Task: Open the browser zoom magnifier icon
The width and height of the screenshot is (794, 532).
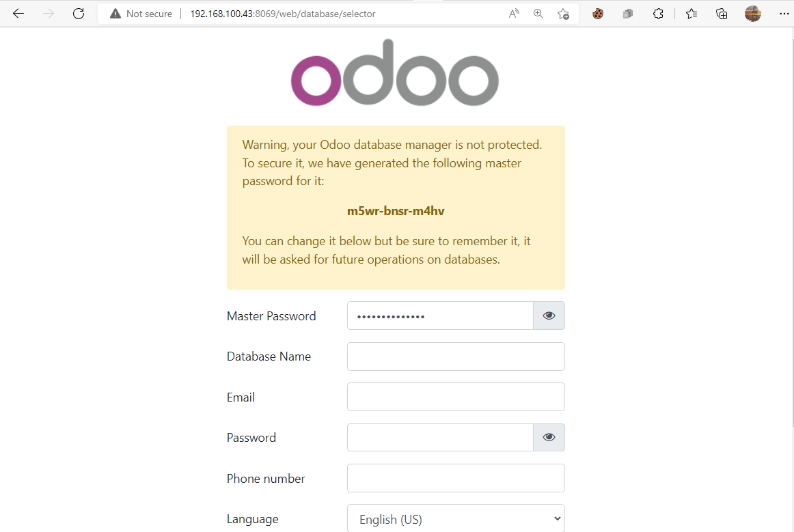Action: click(x=538, y=14)
